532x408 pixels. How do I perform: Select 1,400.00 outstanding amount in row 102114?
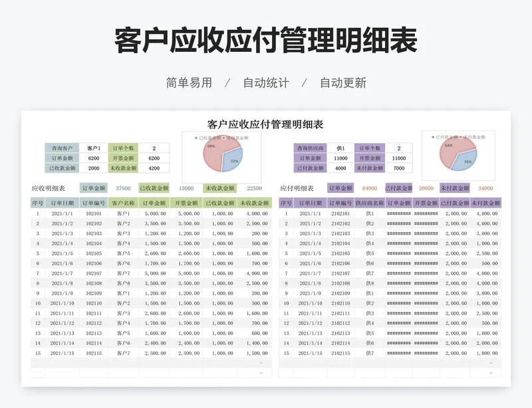tap(254, 343)
